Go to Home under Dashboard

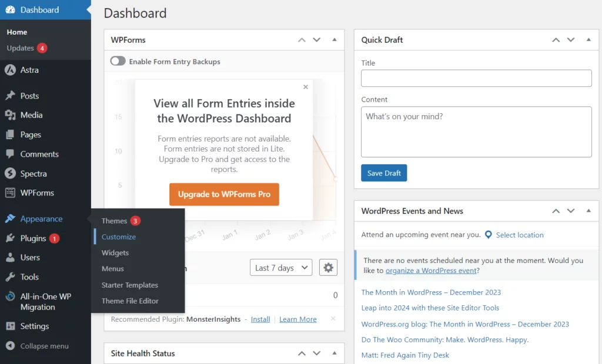point(17,32)
